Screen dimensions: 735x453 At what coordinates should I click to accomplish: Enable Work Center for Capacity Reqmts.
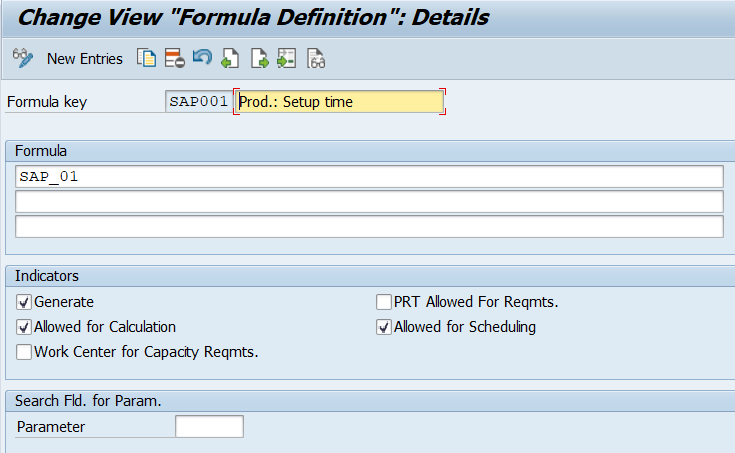coord(24,352)
